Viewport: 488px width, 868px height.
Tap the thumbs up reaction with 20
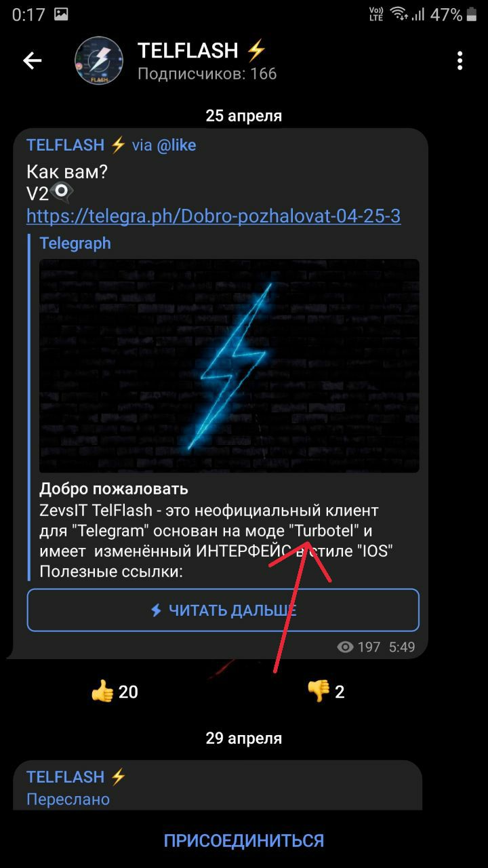[114, 692]
